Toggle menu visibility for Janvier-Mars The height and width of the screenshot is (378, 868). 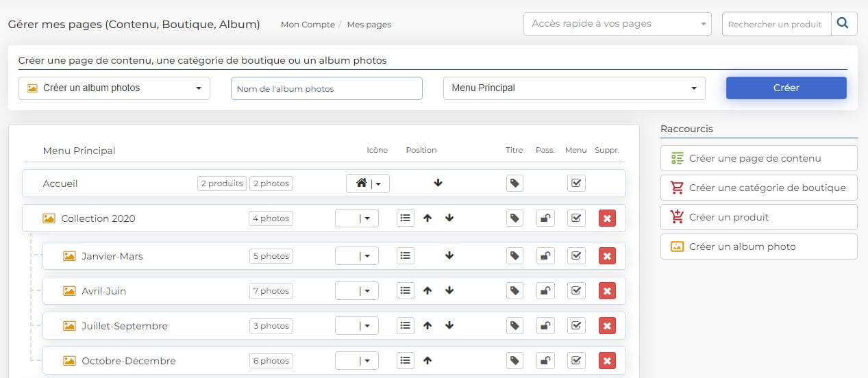click(x=576, y=256)
